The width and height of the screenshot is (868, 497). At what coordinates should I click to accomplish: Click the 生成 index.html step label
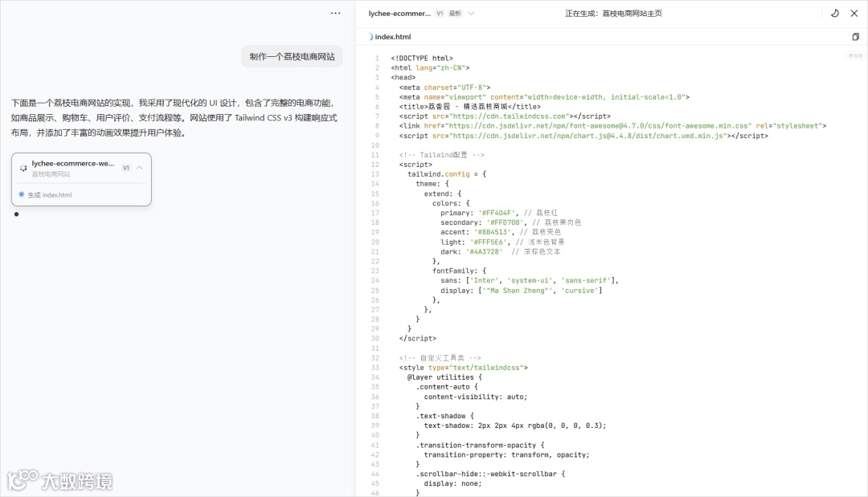click(50, 195)
